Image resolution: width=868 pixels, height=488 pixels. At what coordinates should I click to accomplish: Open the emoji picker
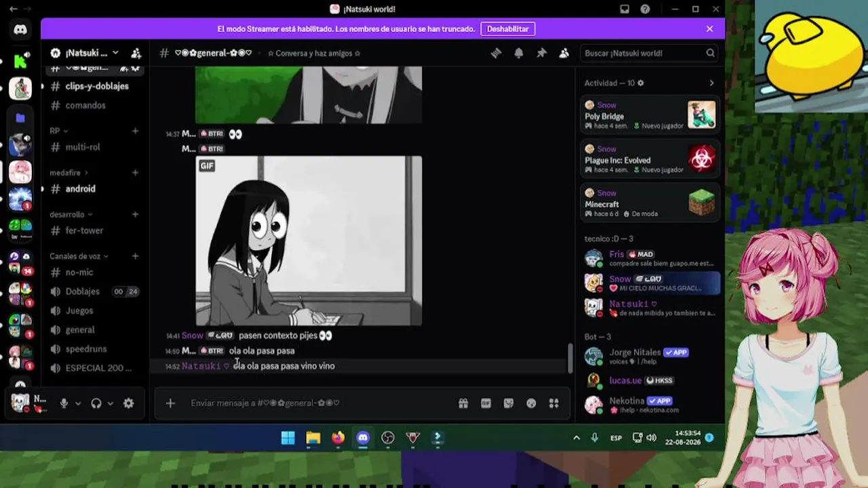(x=531, y=403)
